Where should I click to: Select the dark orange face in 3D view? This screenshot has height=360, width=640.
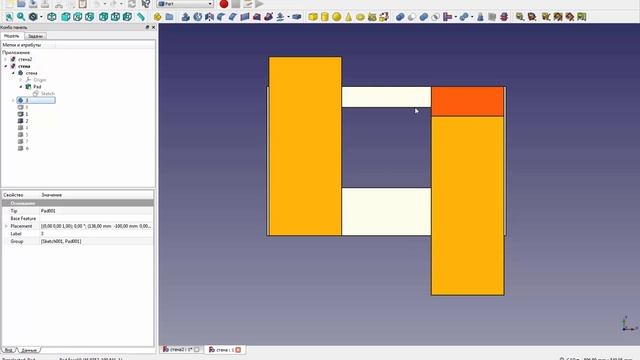point(467,101)
